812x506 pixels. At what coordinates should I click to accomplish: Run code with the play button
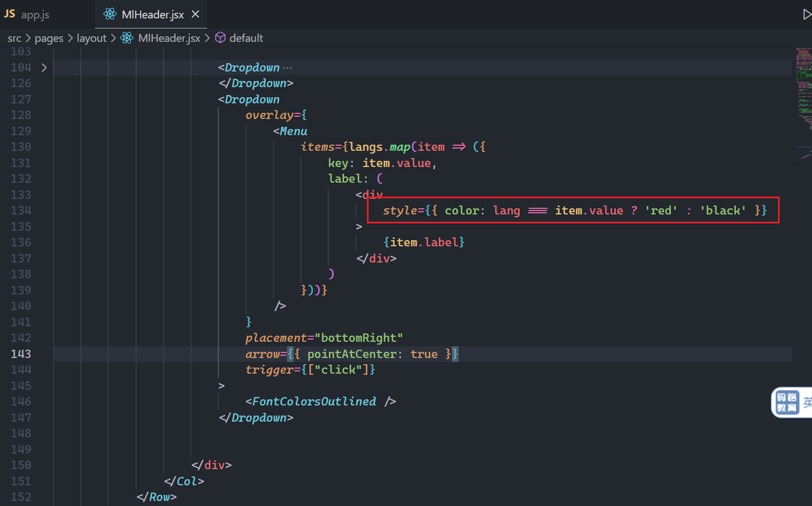[x=806, y=15]
